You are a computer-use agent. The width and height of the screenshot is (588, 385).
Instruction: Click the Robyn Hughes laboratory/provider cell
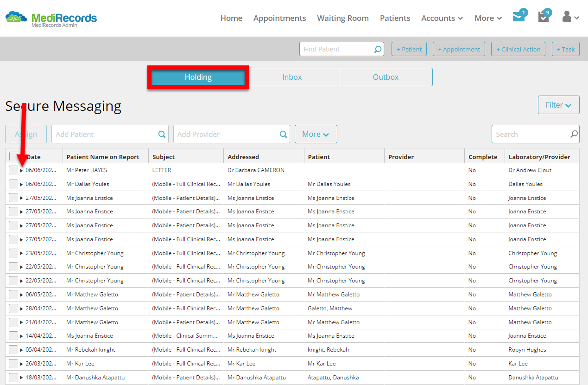(x=527, y=350)
